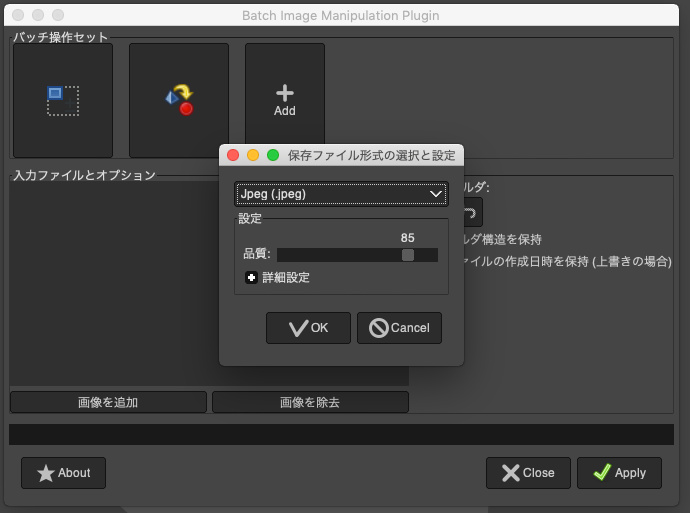Viewport: 690px width, 513px height.
Task: Confirm the format settings with OK
Action: tap(308, 328)
